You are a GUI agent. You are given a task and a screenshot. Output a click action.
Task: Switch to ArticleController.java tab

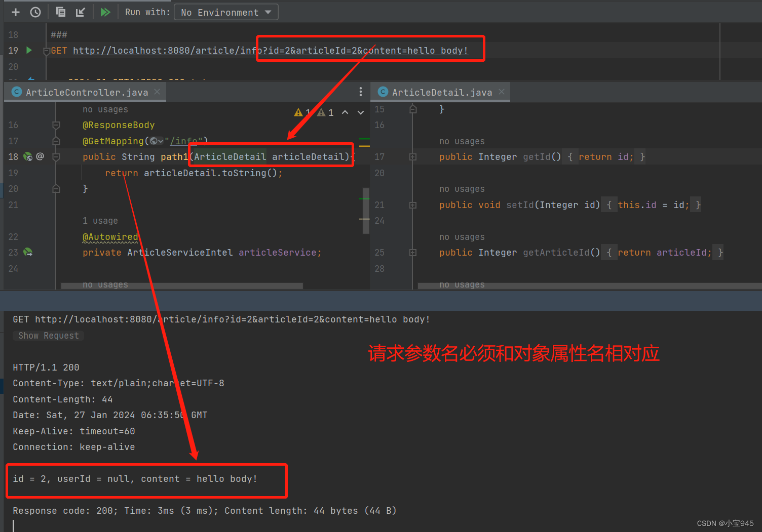87,92
